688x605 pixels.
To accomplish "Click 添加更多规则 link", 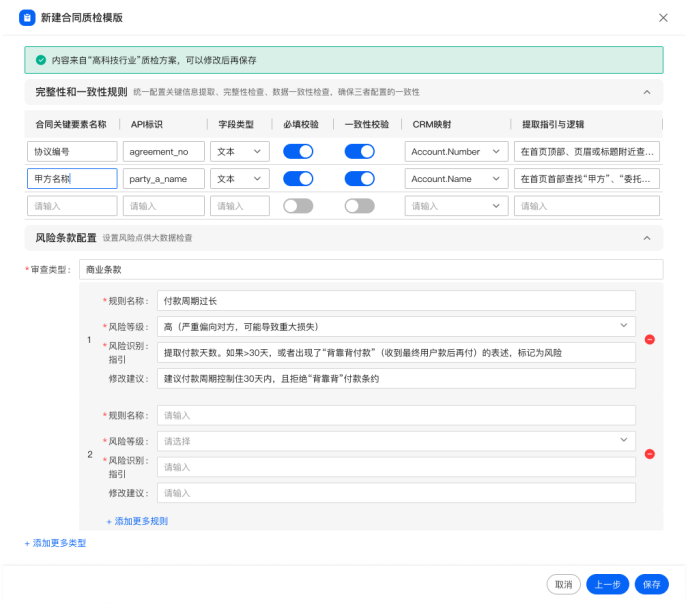I will 137,521.
